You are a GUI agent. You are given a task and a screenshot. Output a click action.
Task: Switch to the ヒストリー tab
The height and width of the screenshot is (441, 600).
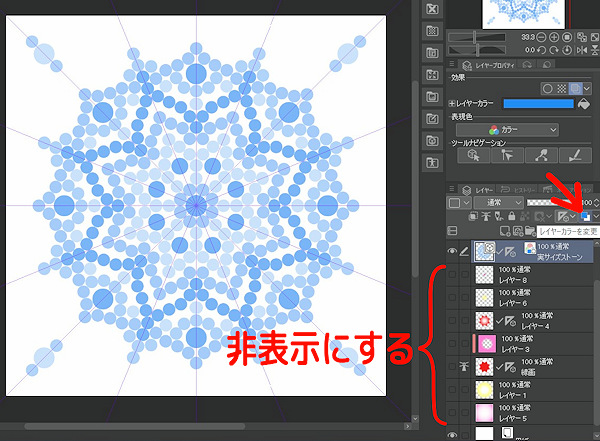[518, 190]
